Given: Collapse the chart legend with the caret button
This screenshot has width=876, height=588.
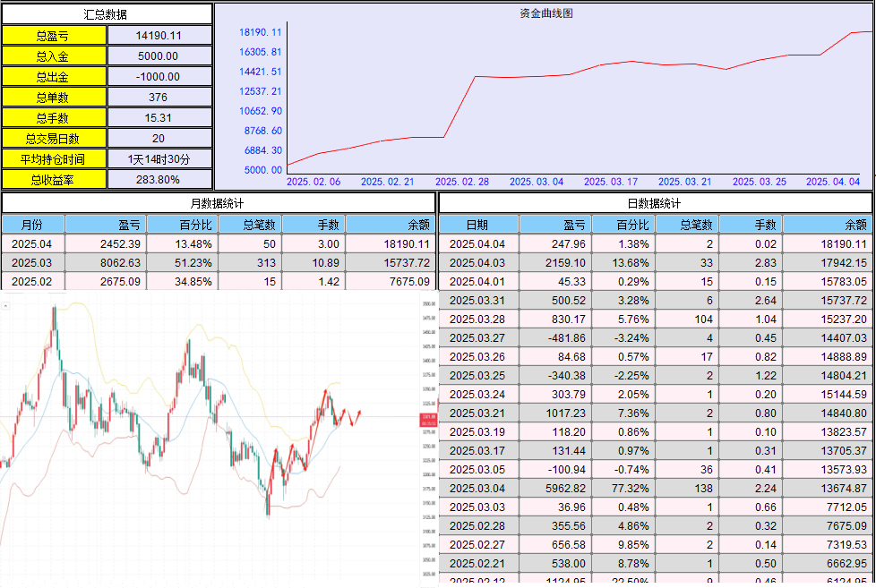Looking at the screenshot, I should point(5,306).
